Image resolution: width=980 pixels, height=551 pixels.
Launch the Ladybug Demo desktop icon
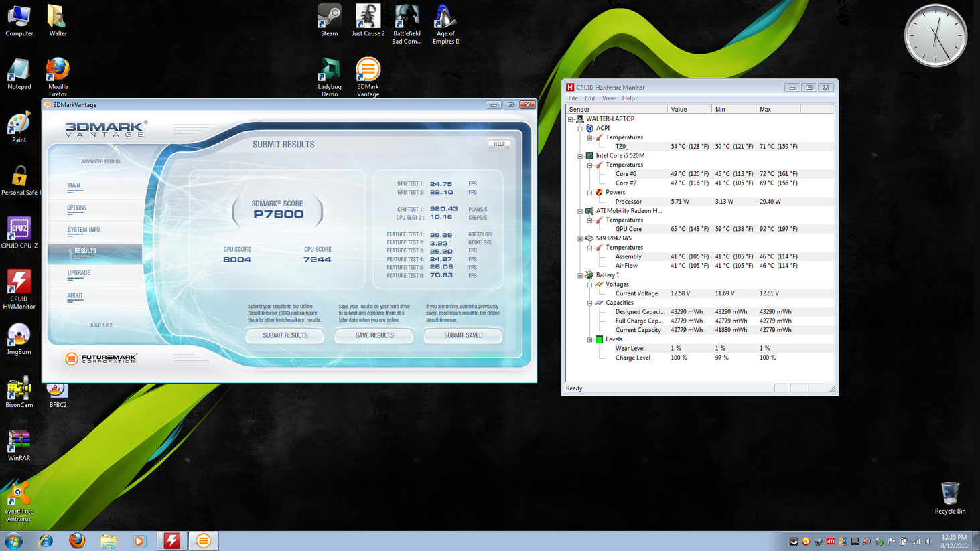pyautogui.click(x=329, y=72)
